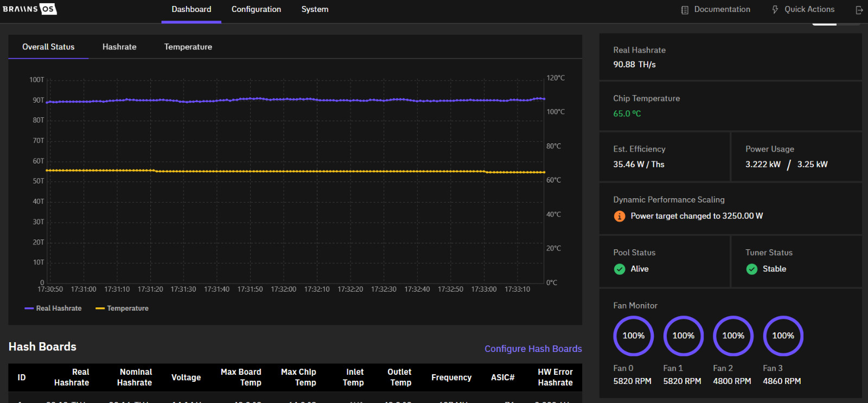
Task: Click the 17:32:00 time axis label
Action: tap(283, 289)
